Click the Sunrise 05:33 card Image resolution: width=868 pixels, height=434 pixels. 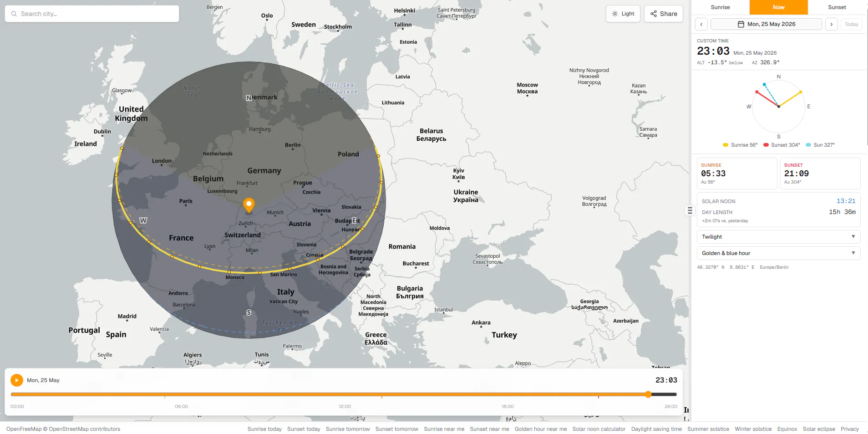pos(737,174)
